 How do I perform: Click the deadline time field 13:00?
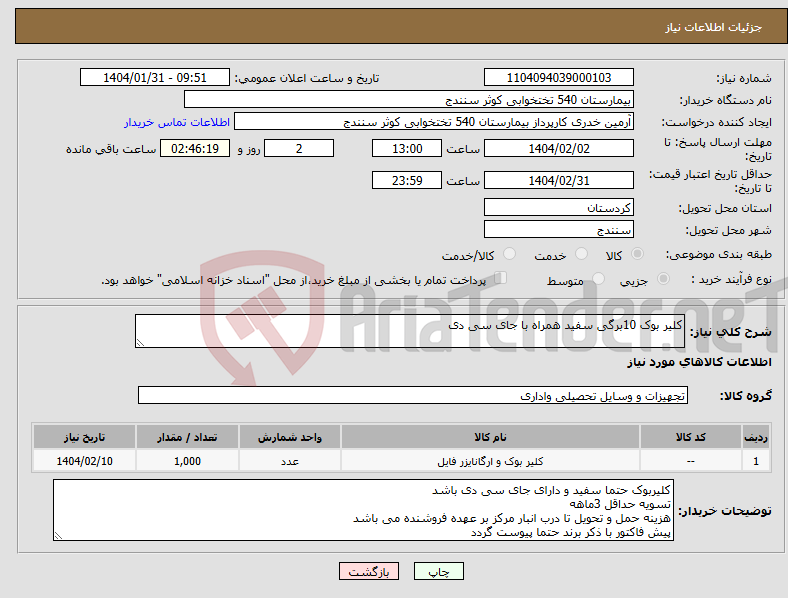click(x=407, y=148)
